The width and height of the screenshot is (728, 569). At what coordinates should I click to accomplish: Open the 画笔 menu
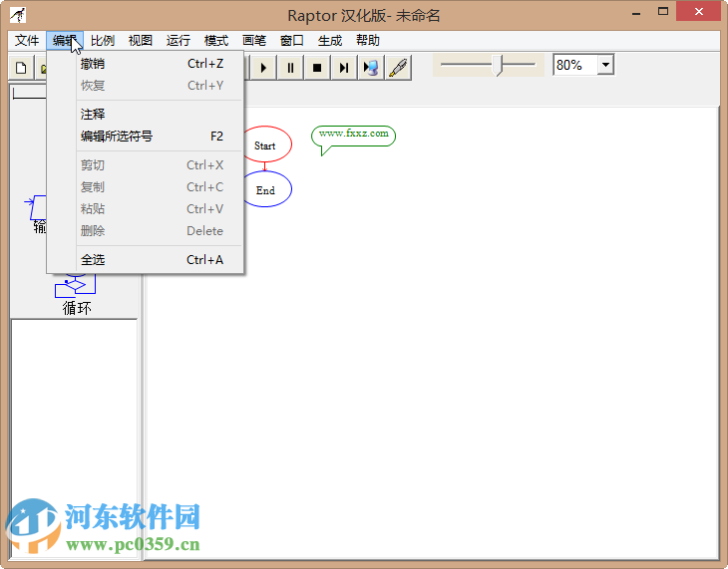[254, 41]
